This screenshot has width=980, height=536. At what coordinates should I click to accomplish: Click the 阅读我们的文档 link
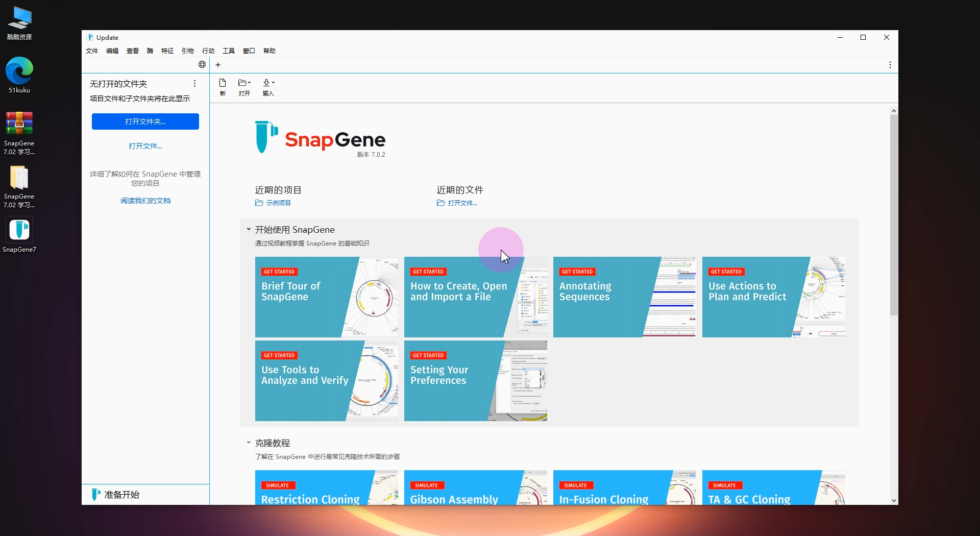[x=145, y=201]
